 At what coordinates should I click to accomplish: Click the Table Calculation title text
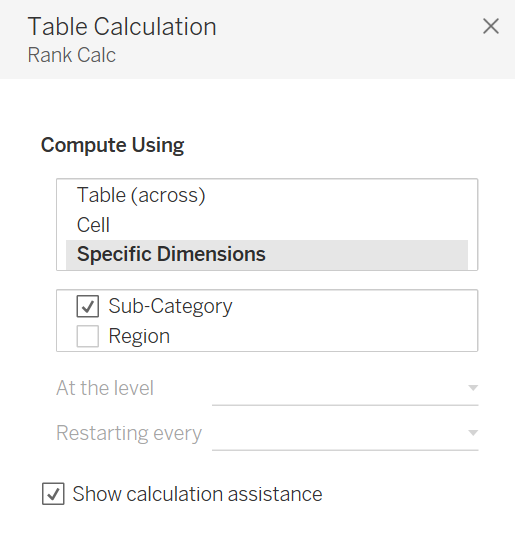coord(122,27)
